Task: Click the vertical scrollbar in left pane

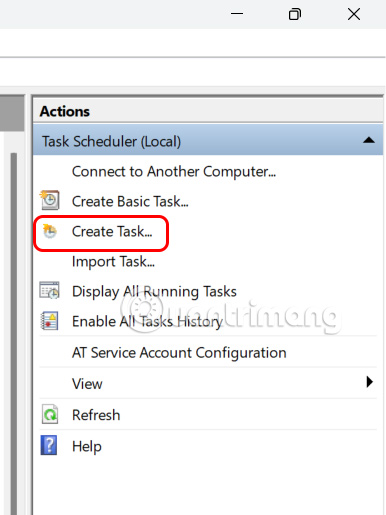Action: [x=13, y=333]
